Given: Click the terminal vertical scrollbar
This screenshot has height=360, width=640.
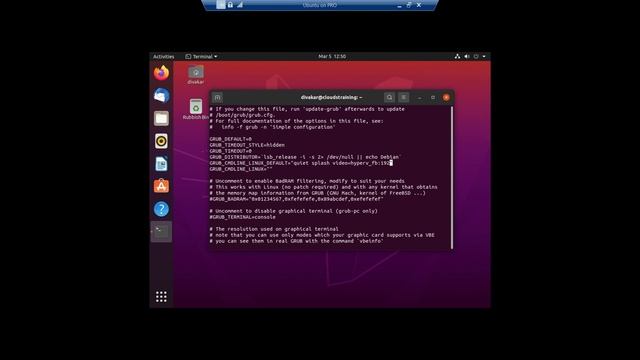Looking at the screenshot, I should click(452, 178).
